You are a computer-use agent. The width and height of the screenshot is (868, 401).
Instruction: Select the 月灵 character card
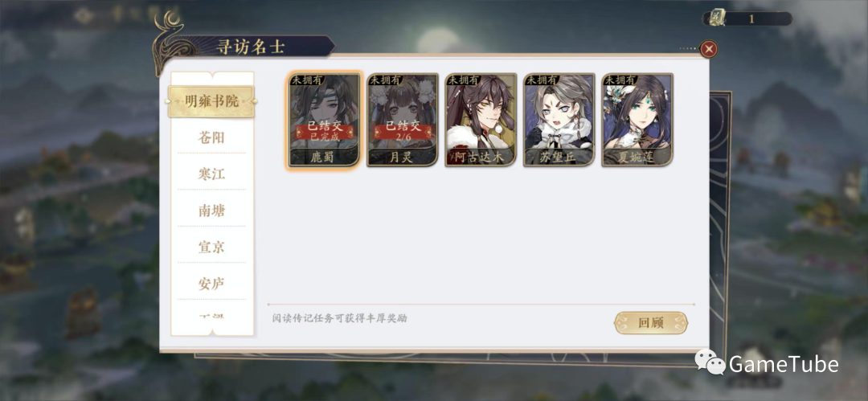click(x=403, y=120)
